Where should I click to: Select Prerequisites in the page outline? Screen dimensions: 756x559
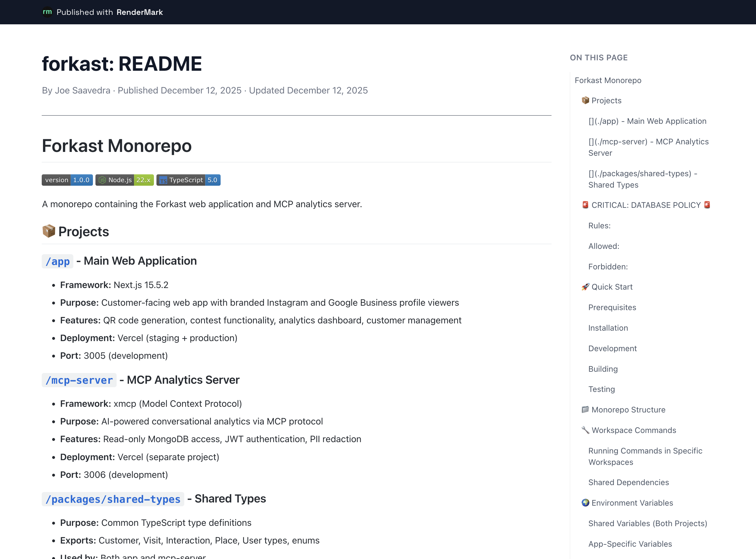612,307
